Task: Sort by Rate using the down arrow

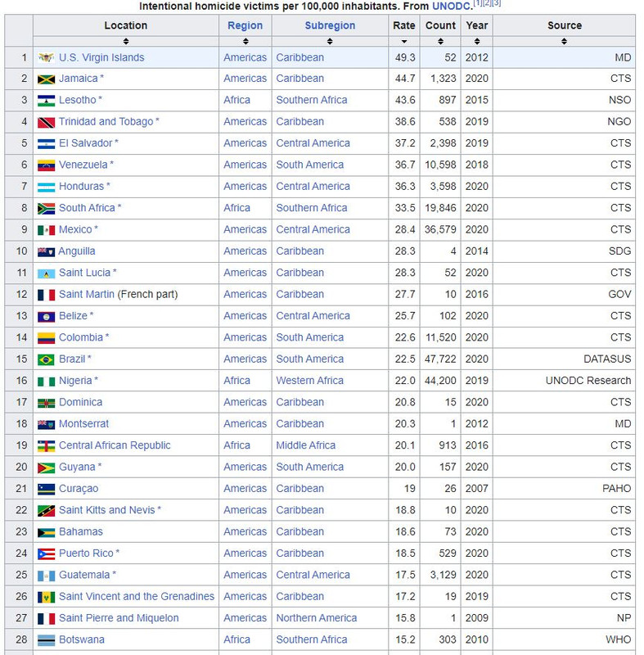Action: tap(404, 42)
